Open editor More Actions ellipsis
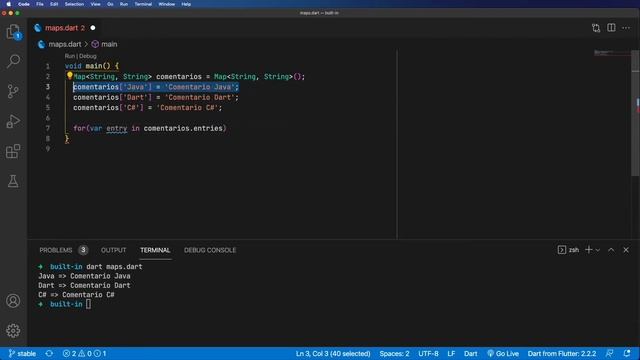 626,28
